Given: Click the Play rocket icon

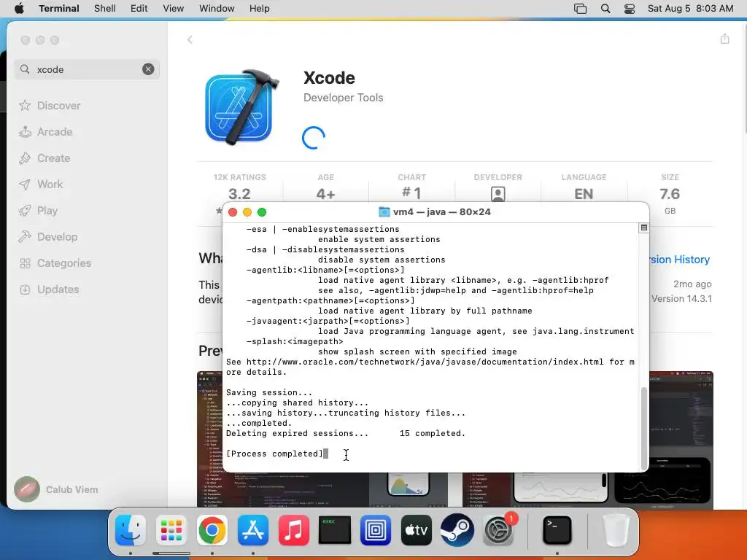Looking at the screenshot, I should point(25,211).
